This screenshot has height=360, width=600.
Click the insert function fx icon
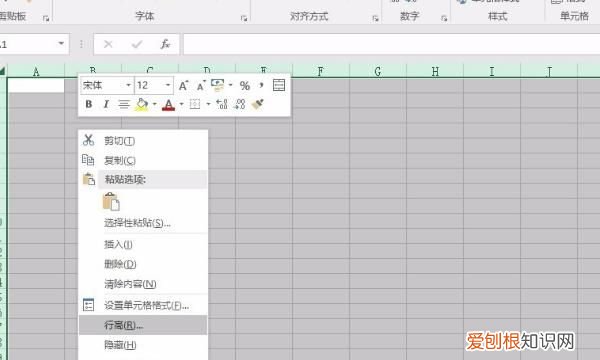click(x=165, y=44)
